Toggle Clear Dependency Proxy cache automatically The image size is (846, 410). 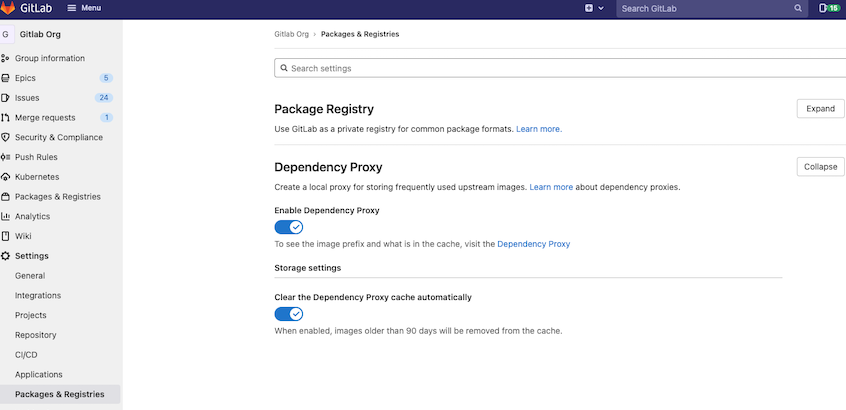289,314
